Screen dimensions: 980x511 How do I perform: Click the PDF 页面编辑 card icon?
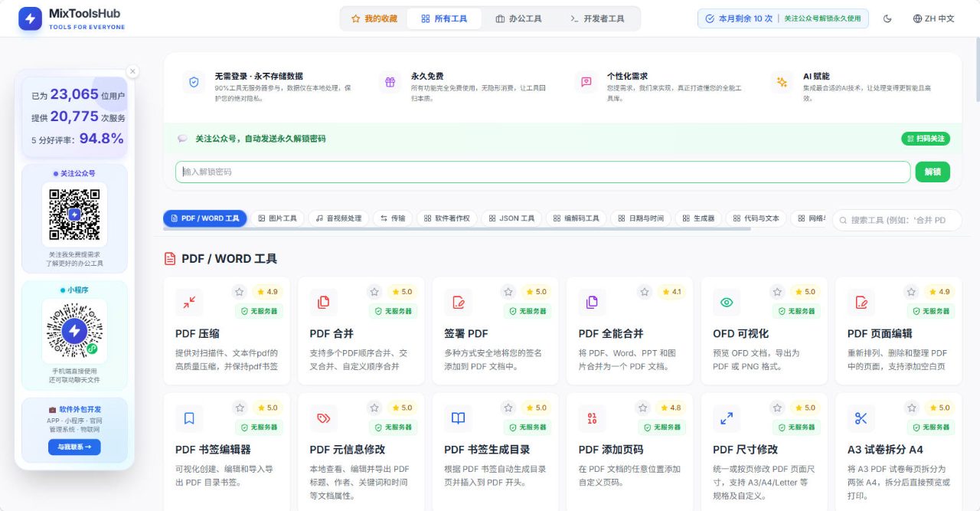861,303
